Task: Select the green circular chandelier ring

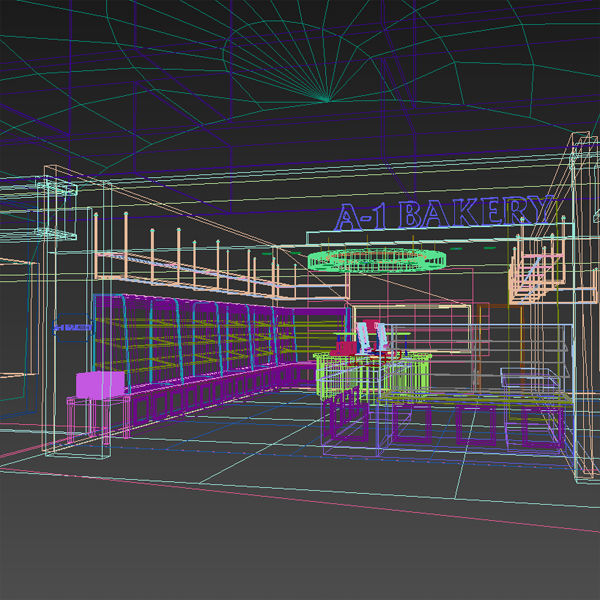Action: pyautogui.click(x=377, y=259)
